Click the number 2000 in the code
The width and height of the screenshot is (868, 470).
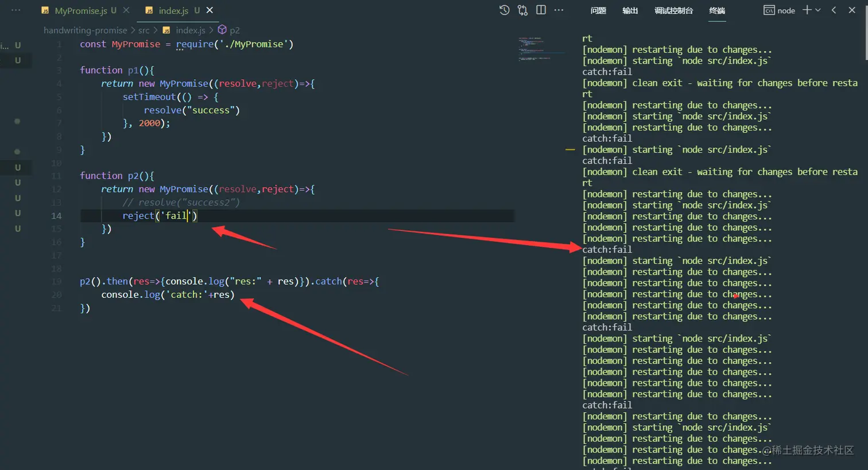click(x=149, y=123)
